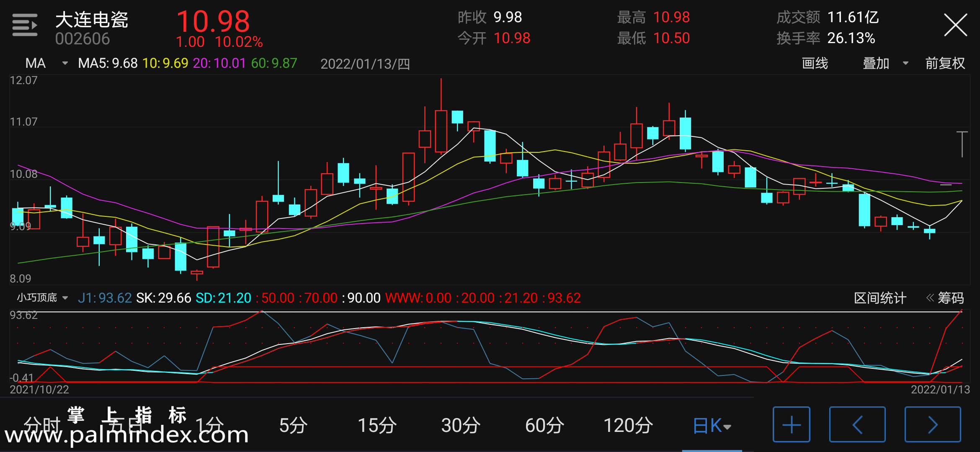Click the plus zoom-in button
The width and height of the screenshot is (980, 452).
(791, 424)
